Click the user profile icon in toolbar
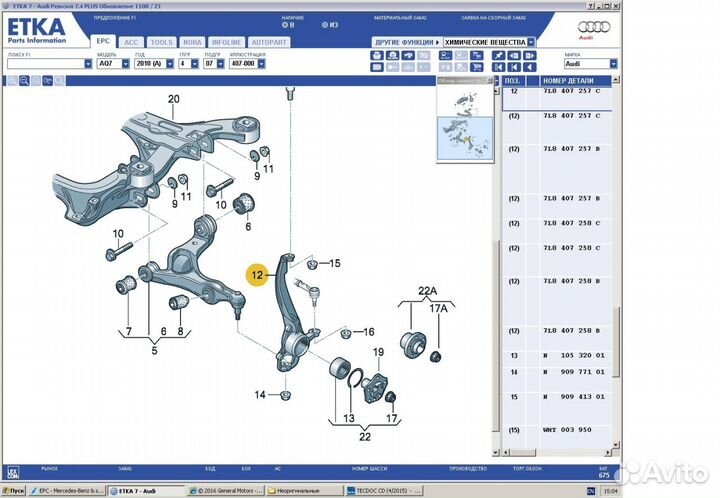The image size is (720, 498). (392, 55)
